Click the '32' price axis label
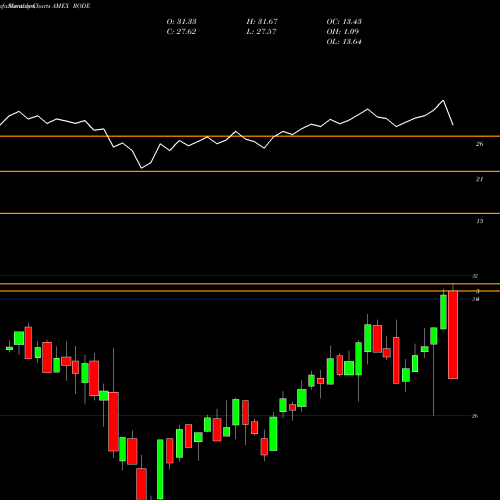The height and width of the screenshot is (500, 500). [475, 276]
